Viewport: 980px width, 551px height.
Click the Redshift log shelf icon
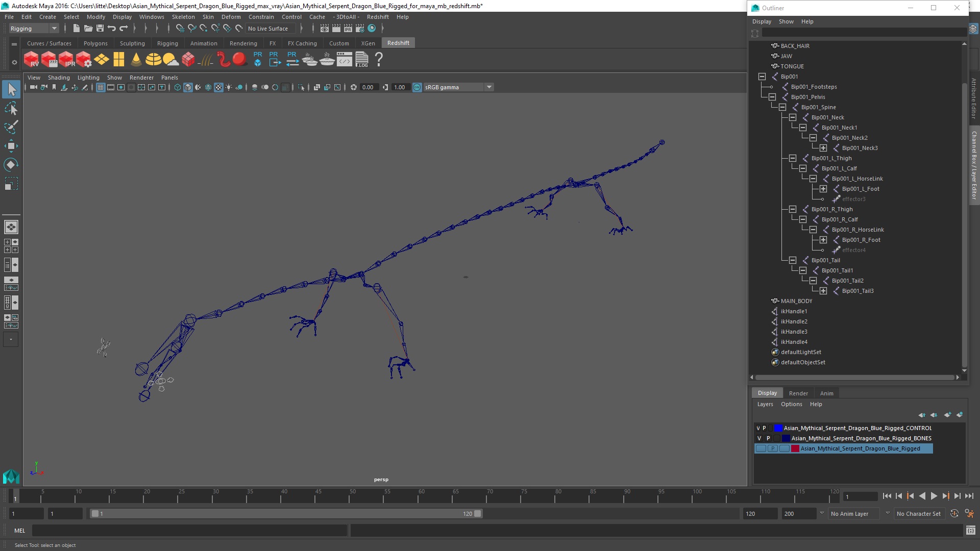(x=362, y=60)
